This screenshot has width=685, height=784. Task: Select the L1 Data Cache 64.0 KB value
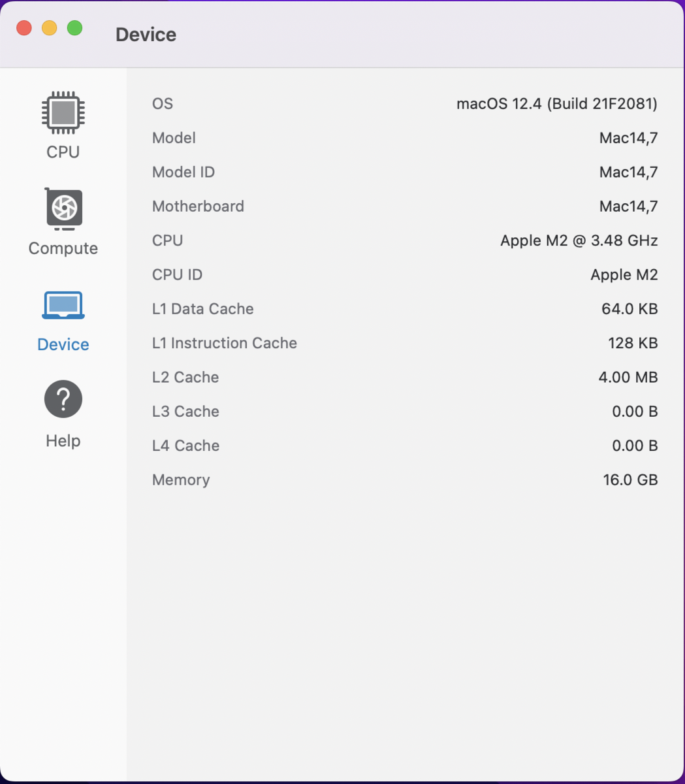pyautogui.click(x=629, y=309)
